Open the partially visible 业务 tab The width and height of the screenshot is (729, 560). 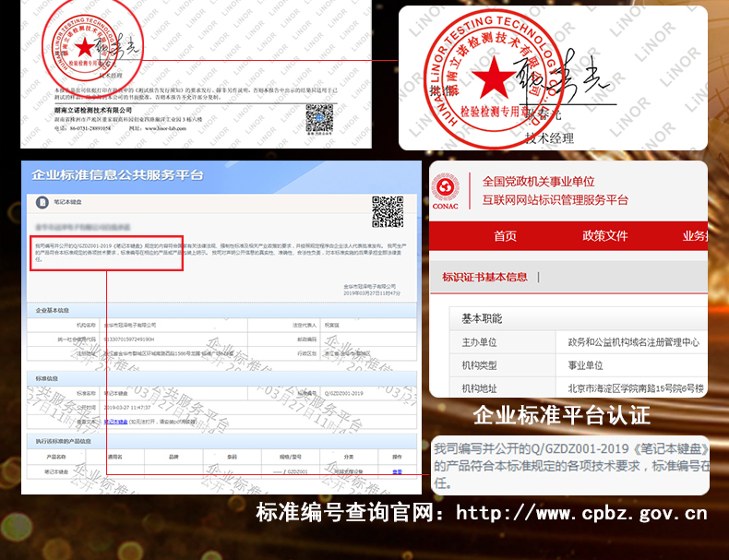pos(695,236)
